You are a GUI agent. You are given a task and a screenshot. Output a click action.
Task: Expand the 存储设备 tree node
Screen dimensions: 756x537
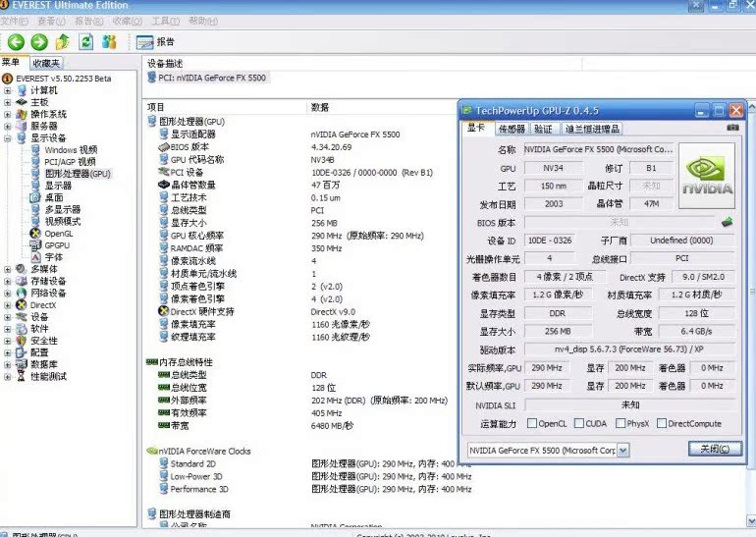7,282
